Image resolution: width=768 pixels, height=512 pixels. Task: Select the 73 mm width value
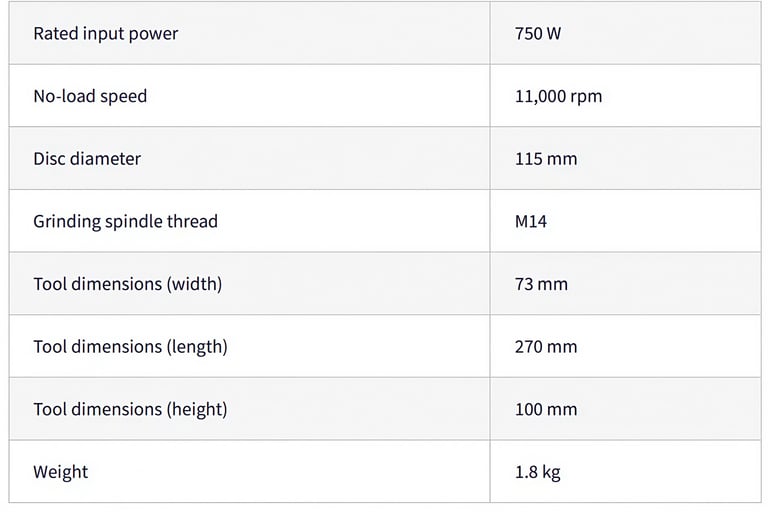541,284
